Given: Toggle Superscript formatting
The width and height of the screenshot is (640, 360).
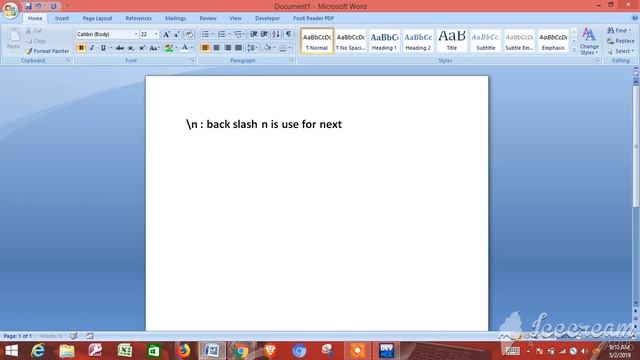Looking at the screenshot, I should 142,48.
